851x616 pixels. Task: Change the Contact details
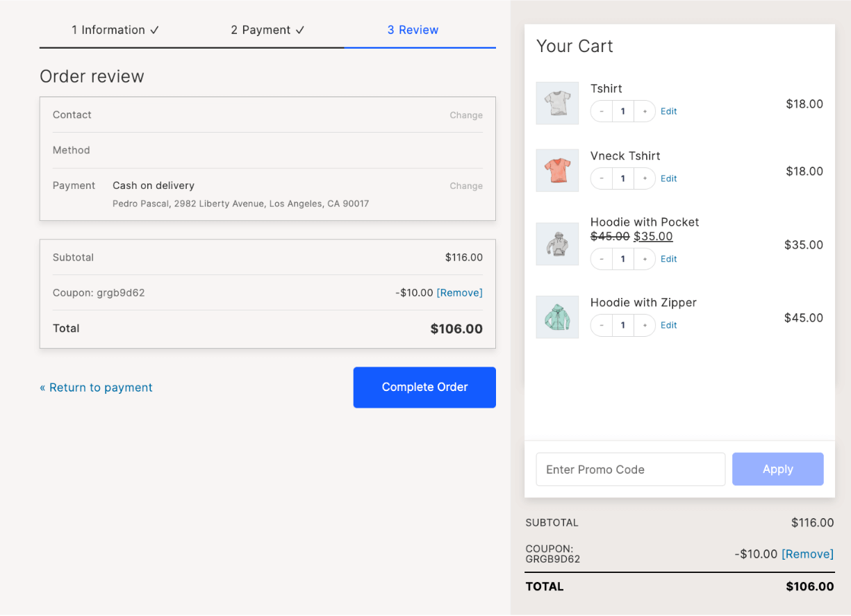click(466, 115)
